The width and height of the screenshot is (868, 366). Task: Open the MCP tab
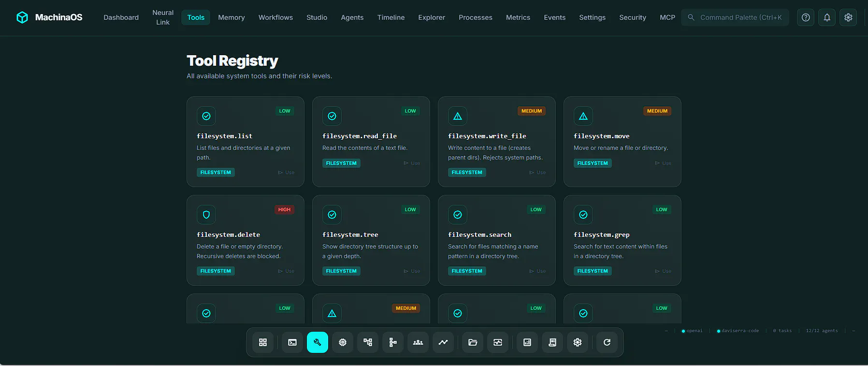click(667, 17)
